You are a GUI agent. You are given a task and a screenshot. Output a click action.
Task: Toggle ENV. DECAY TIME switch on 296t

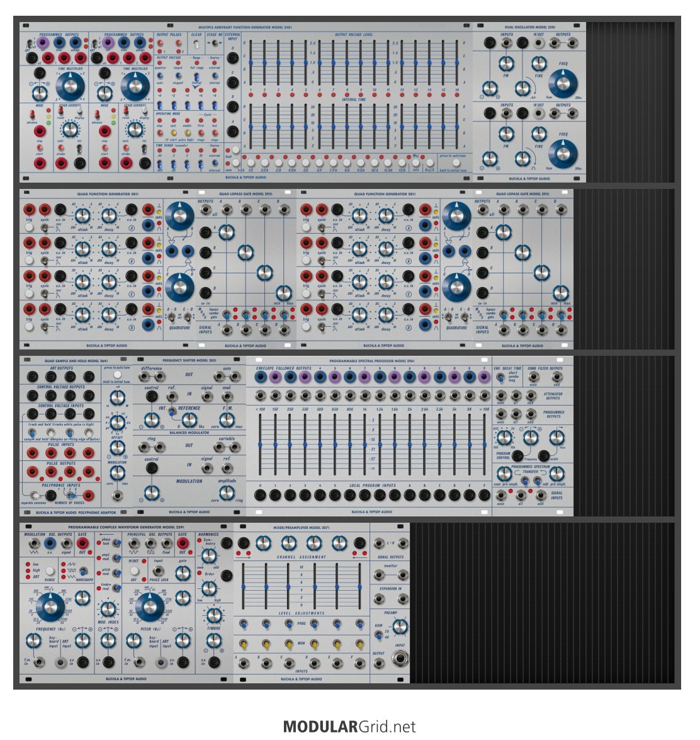click(x=500, y=377)
